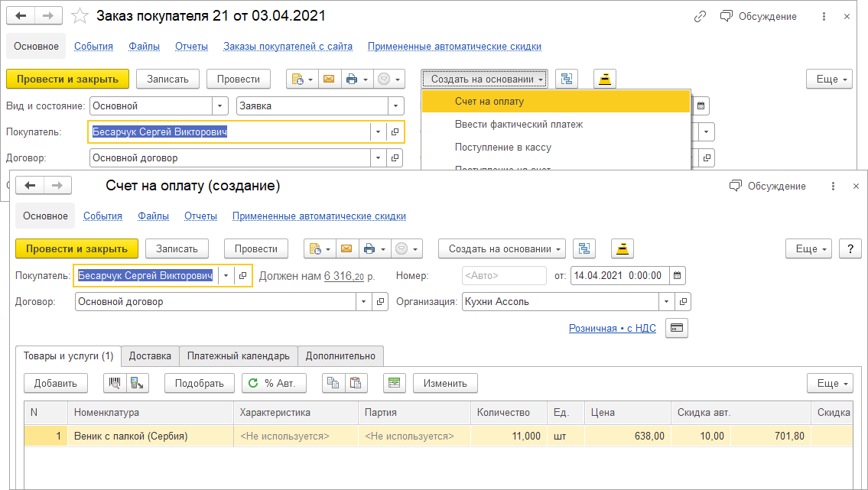
Task: Click the % Авт. recalculation button
Action: (274, 383)
